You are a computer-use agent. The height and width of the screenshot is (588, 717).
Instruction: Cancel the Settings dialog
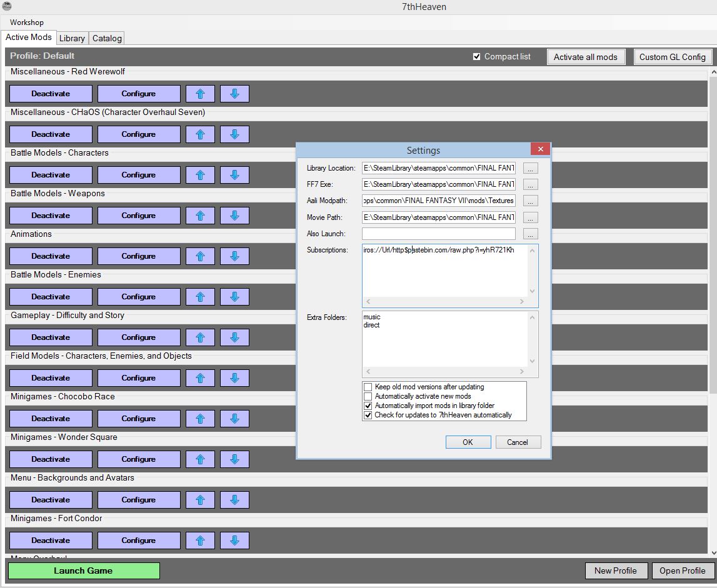tap(518, 442)
